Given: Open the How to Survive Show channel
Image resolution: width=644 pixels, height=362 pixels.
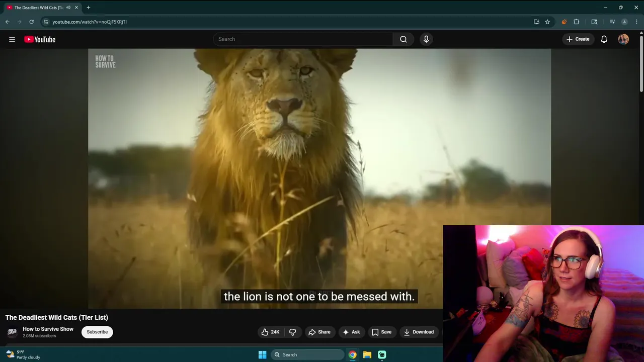Looking at the screenshot, I should pyautogui.click(x=48, y=329).
